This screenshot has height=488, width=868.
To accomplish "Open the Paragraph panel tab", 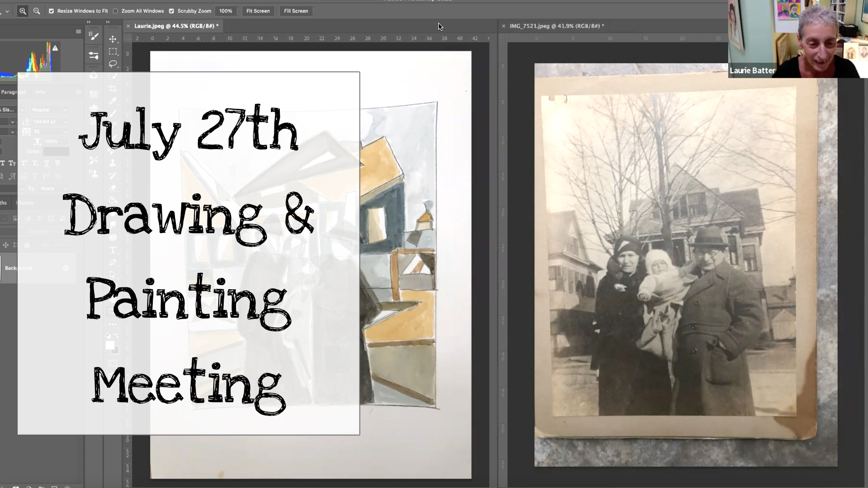I will [13, 92].
